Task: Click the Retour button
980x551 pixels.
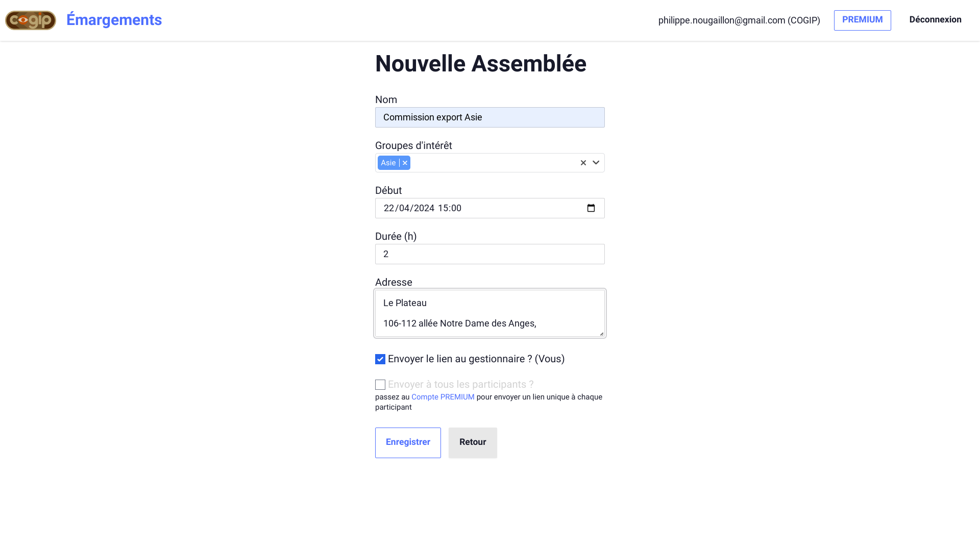Action: tap(473, 442)
